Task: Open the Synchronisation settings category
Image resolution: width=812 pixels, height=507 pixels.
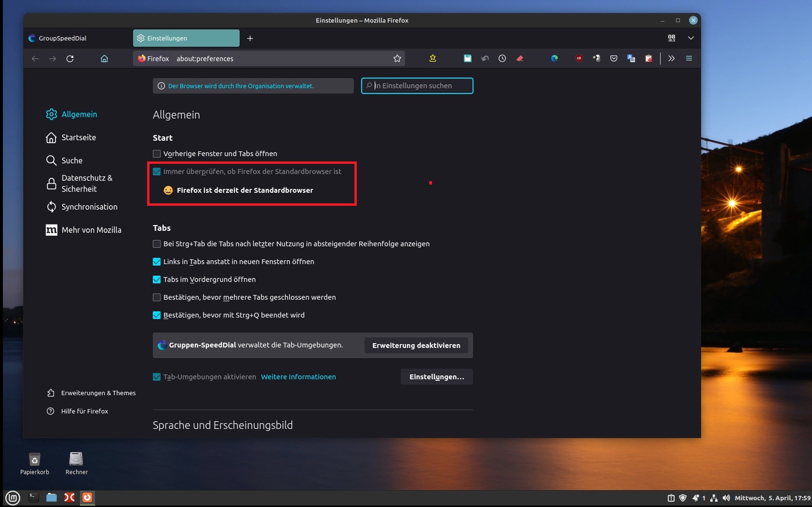Action: (x=81, y=207)
